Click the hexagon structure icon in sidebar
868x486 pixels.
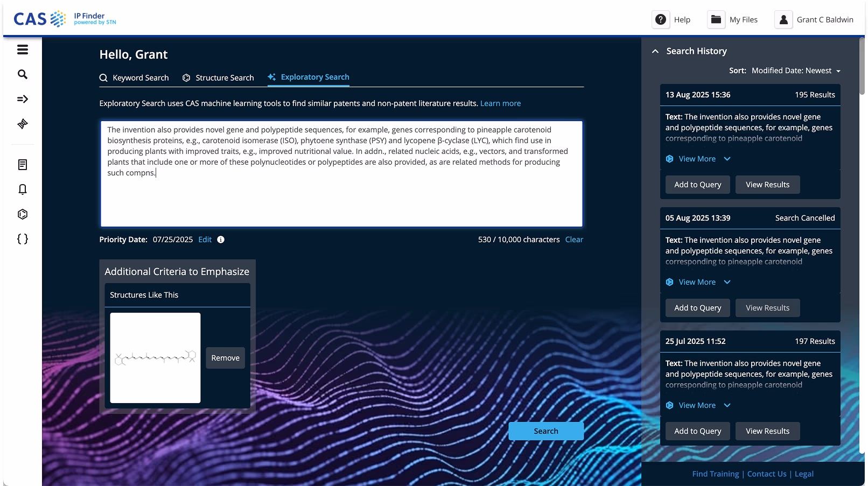pos(23,214)
